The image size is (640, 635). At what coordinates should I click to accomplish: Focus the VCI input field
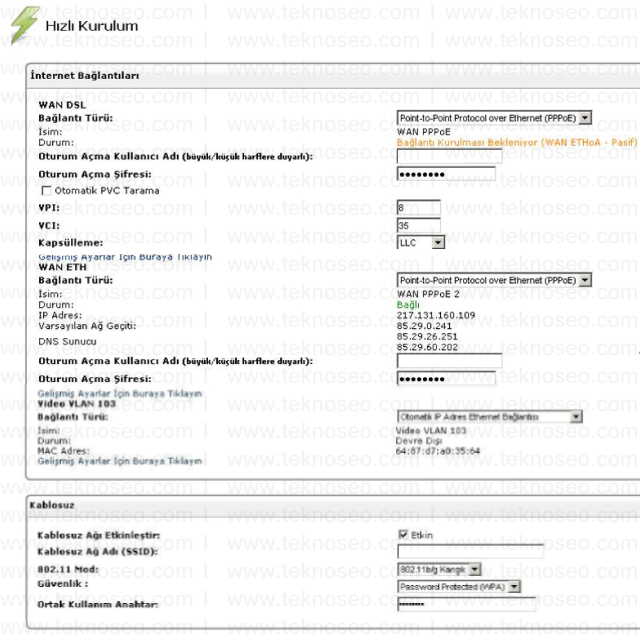[x=419, y=225]
